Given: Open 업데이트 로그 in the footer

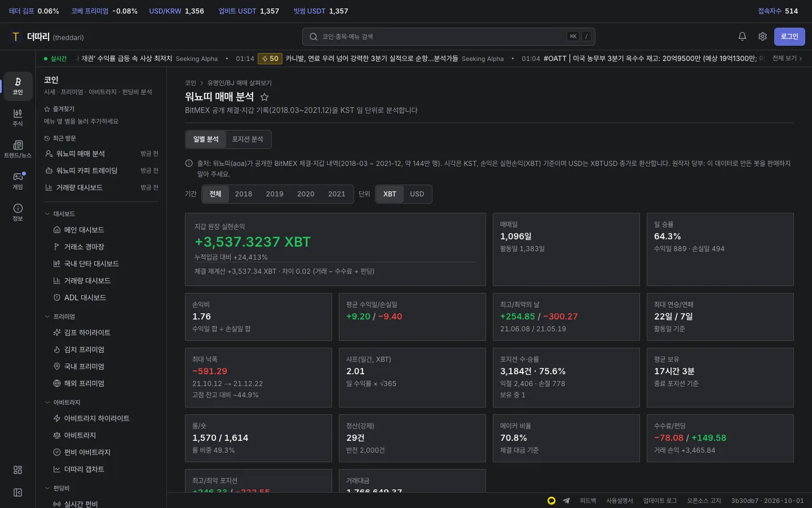Looking at the screenshot, I should tap(660, 501).
